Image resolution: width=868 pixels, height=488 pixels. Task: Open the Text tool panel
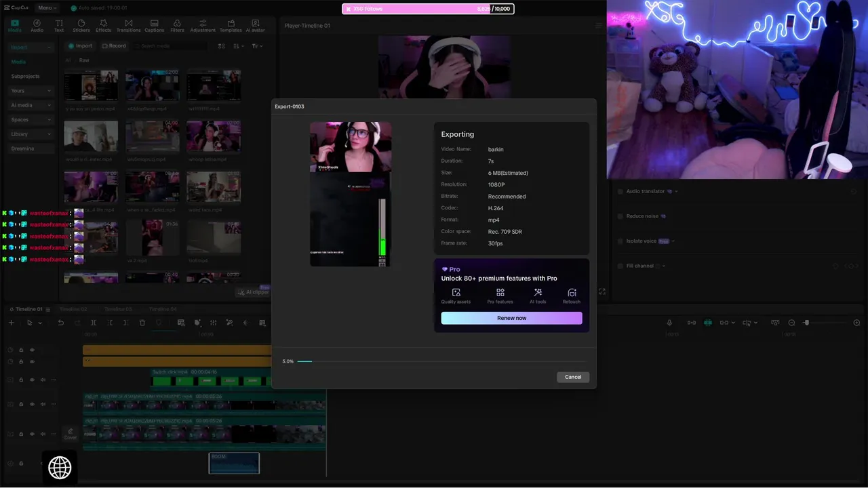(59, 26)
